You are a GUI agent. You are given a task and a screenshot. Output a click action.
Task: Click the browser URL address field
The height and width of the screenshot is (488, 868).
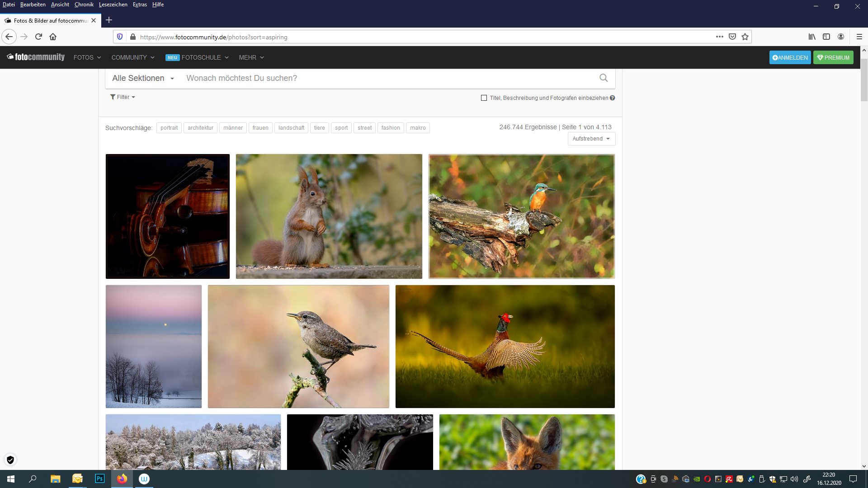pyautogui.click(x=425, y=37)
